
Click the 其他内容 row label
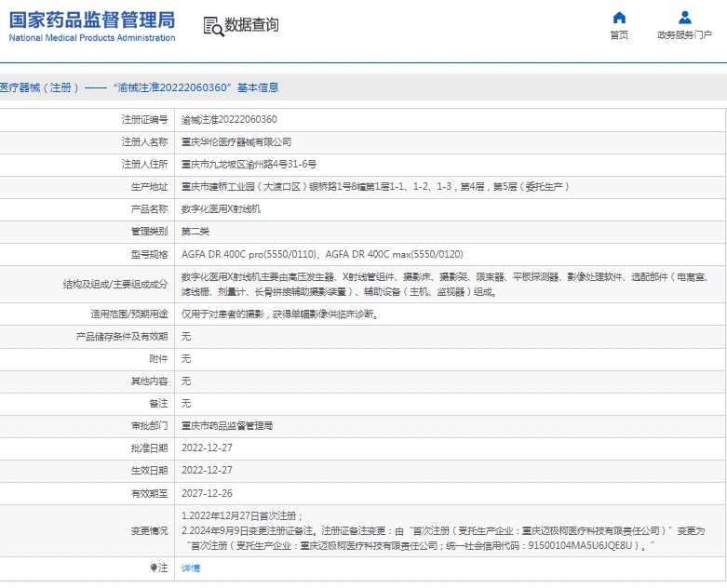click(149, 381)
